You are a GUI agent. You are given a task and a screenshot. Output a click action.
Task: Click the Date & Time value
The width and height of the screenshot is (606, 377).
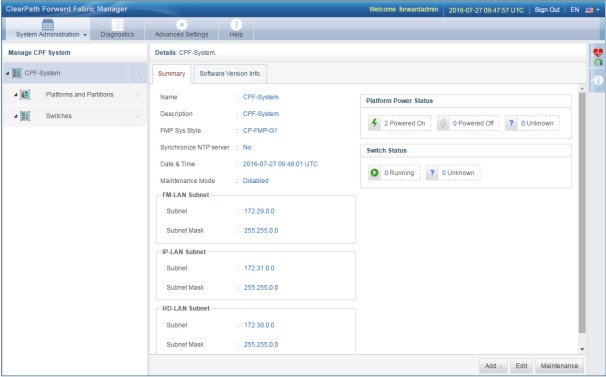coord(280,164)
